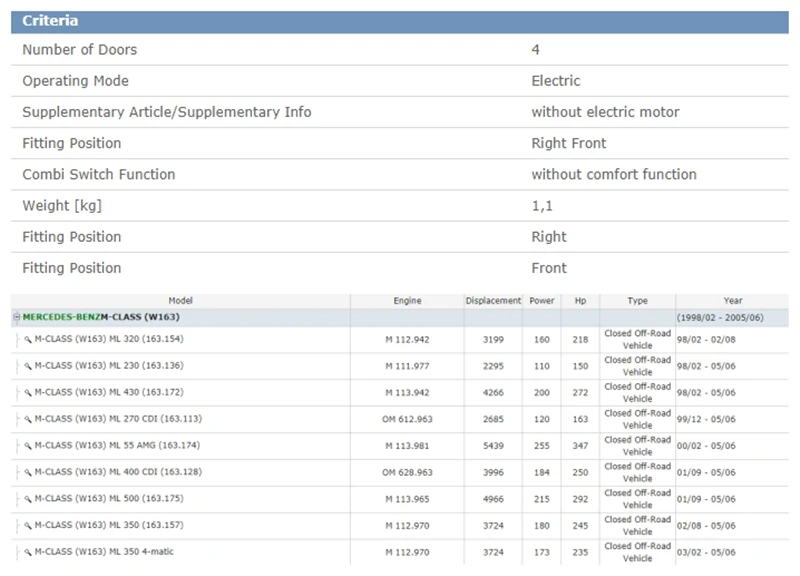Click magnifier icon for ML 350 (163.157)

28,525
